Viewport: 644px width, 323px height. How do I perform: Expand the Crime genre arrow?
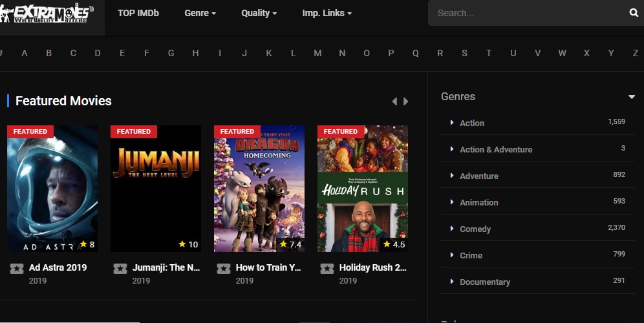coord(452,255)
